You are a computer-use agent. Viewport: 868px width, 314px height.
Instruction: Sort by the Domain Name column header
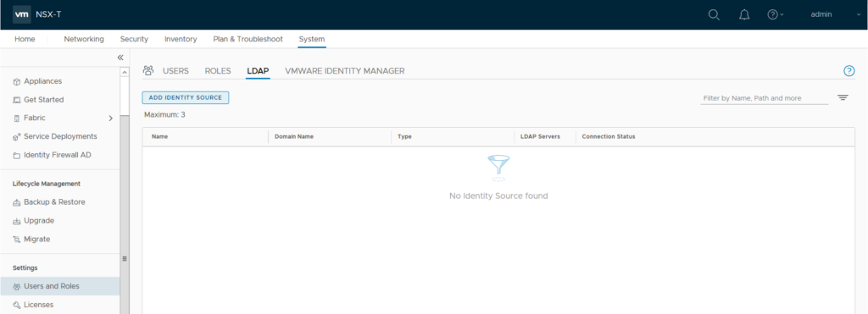(294, 136)
